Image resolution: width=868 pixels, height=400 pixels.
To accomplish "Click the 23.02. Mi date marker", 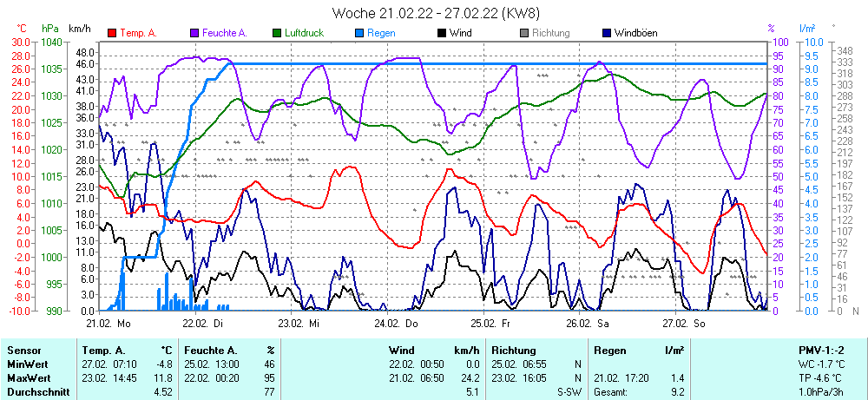I will [299, 323].
